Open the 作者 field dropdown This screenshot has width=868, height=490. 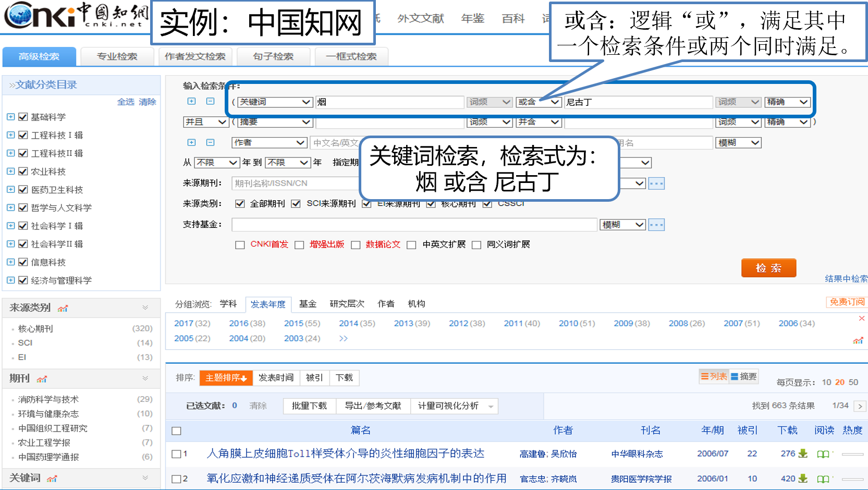269,142
